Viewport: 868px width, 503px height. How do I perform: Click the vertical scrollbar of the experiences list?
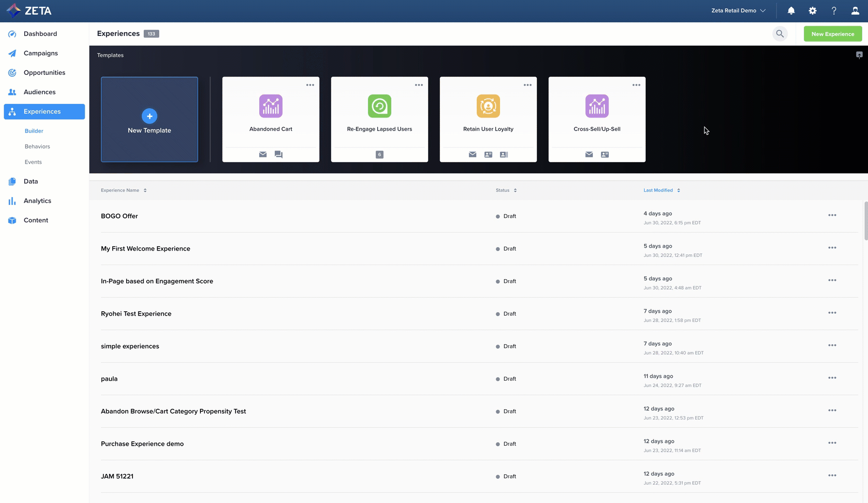pyautogui.click(x=866, y=221)
